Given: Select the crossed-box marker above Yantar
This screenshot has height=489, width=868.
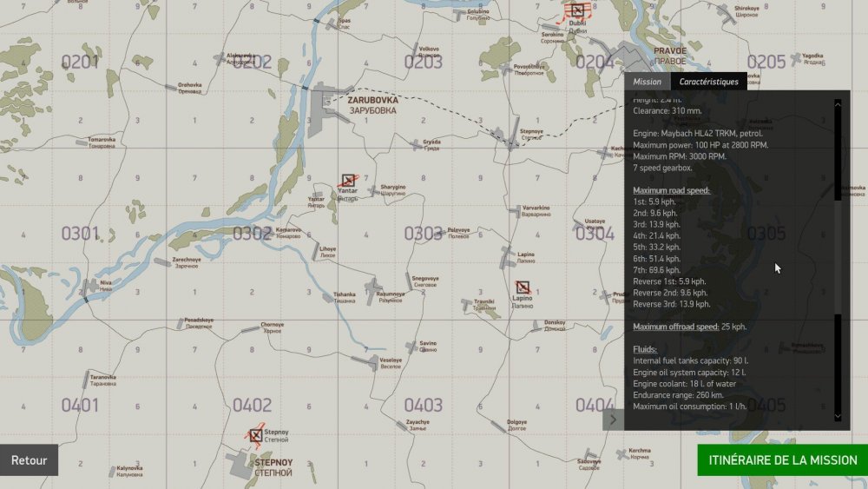Looking at the screenshot, I should [348, 180].
